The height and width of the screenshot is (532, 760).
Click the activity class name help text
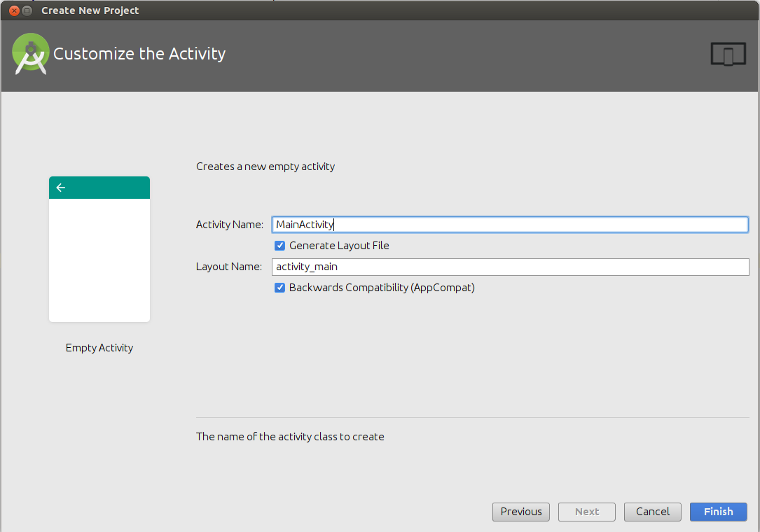(290, 437)
